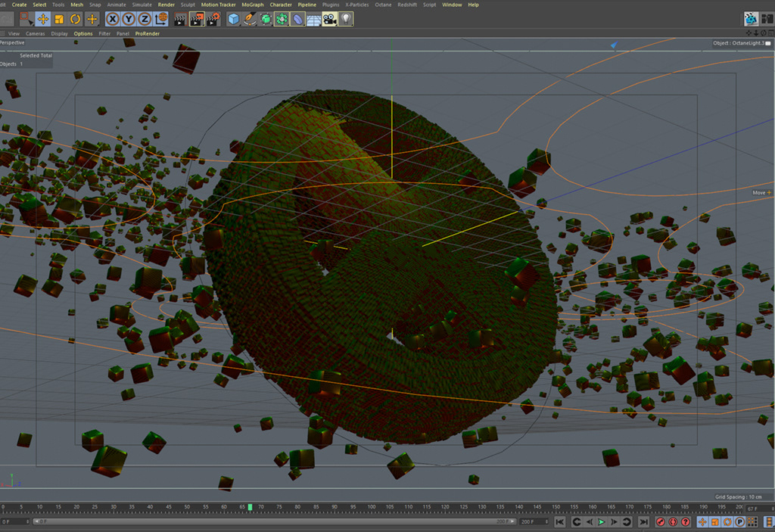The width and height of the screenshot is (775, 532).
Task: Open the Help menu
Action: (x=474, y=5)
